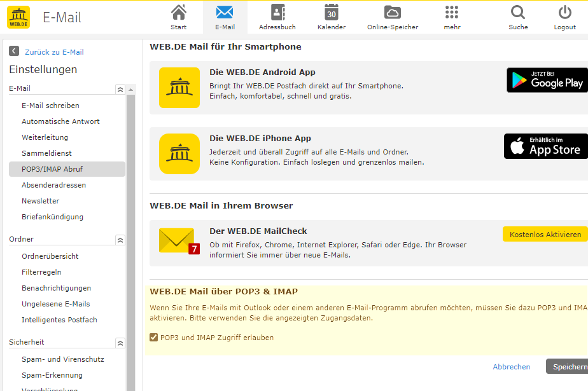The height and width of the screenshot is (391, 588).
Task: Click the sidebar scrollbar up arrow
Action: (130, 90)
